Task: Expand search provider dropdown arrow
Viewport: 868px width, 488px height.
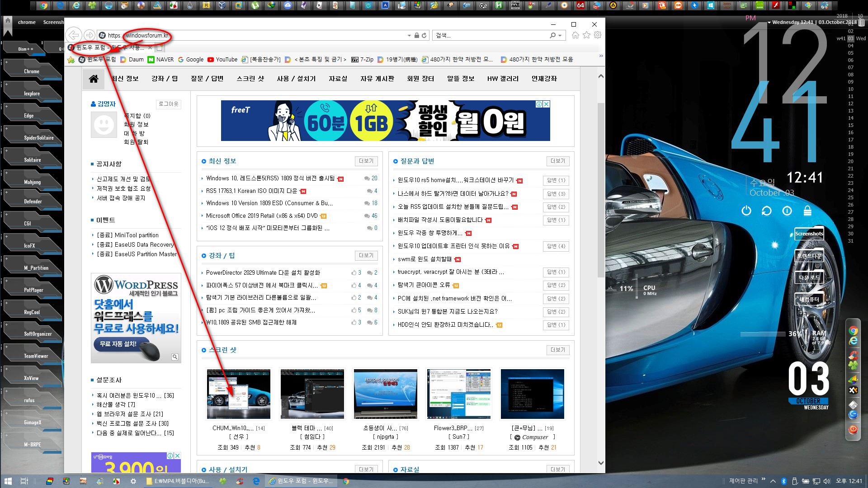Action: 560,35
